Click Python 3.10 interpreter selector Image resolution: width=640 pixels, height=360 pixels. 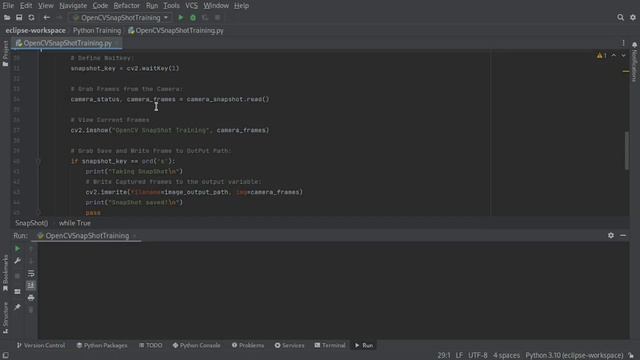point(574,356)
